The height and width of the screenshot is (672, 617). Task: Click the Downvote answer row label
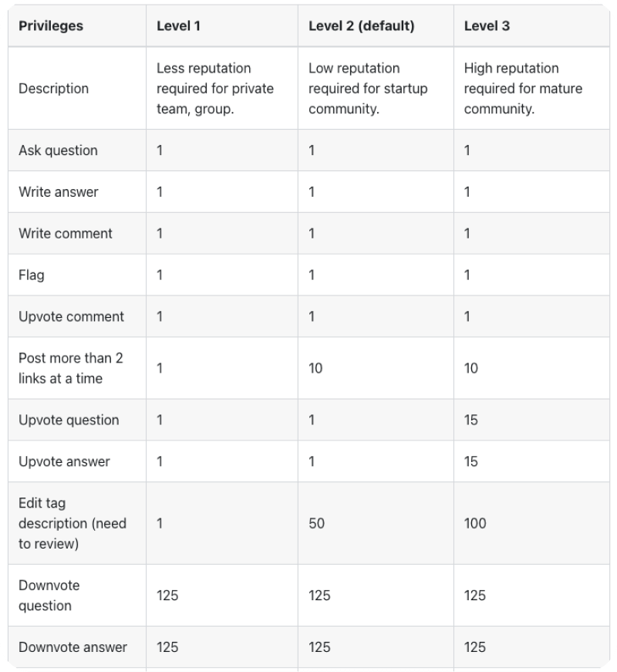(72, 647)
